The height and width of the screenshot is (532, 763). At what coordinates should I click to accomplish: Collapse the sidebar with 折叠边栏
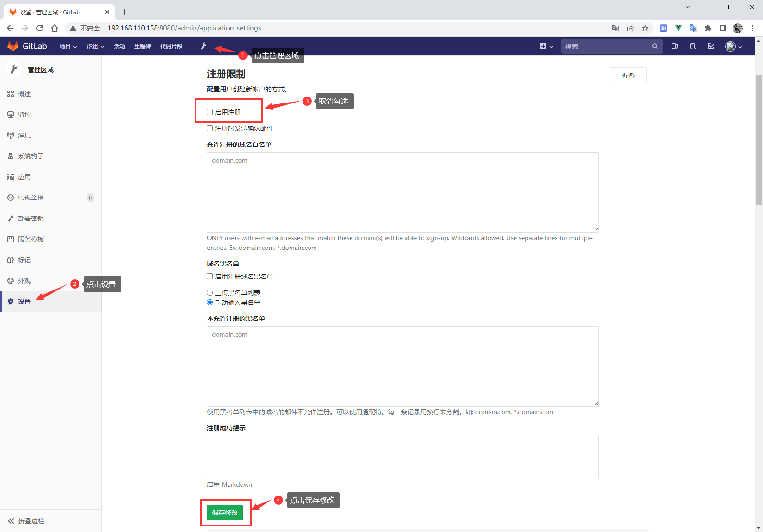[26, 521]
